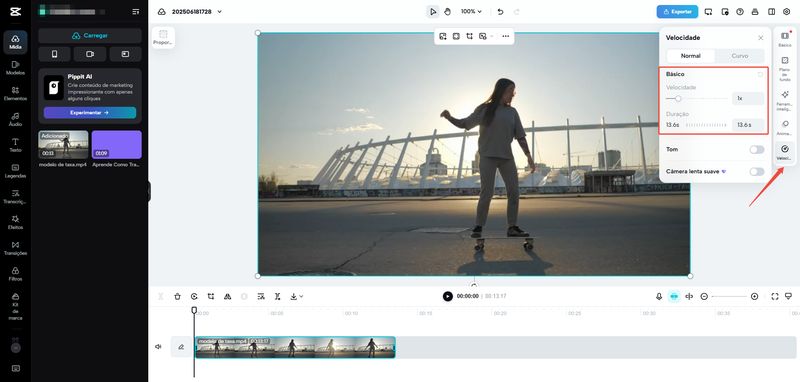
Task: Click the crop tool in timeline toolbar
Action: [x=211, y=296]
